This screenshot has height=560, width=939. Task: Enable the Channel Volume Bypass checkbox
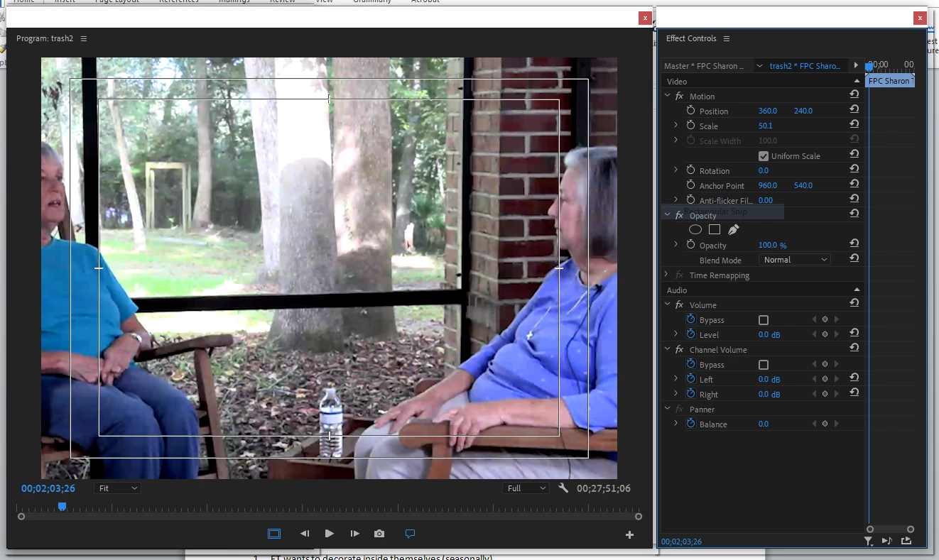point(764,365)
